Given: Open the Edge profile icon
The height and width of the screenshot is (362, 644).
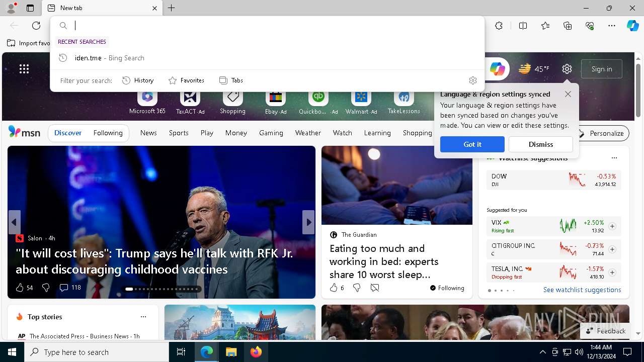Looking at the screenshot, I should pos(11,8).
